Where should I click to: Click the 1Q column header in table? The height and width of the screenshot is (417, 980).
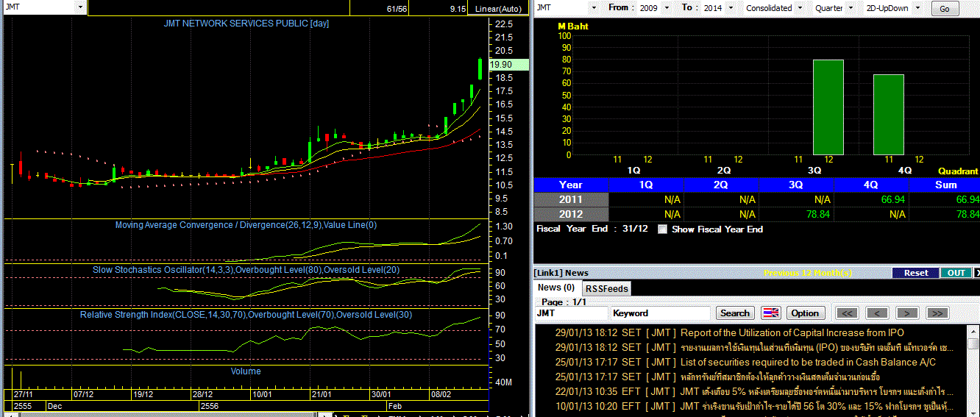coord(646,185)
